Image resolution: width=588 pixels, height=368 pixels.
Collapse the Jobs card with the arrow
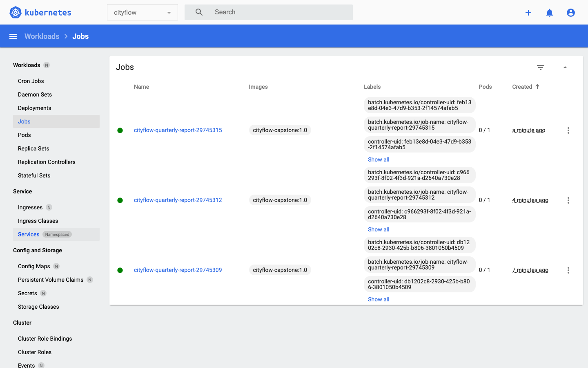pos(565,67)
